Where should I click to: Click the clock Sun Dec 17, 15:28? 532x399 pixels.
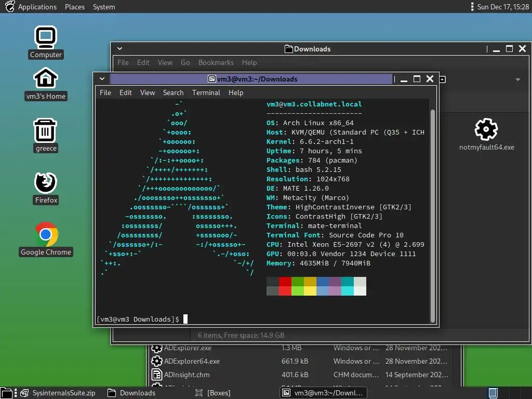coord(503,7)
